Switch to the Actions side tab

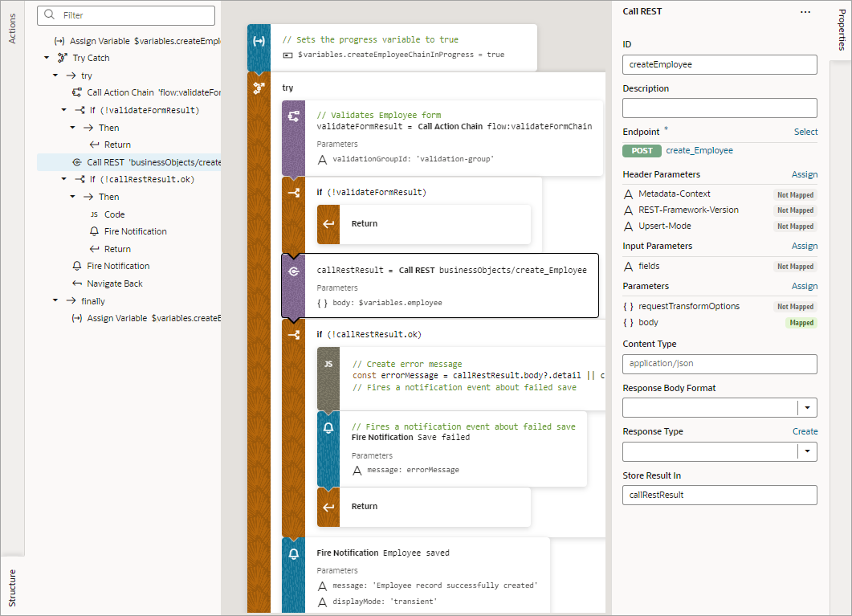click(12, 29)
